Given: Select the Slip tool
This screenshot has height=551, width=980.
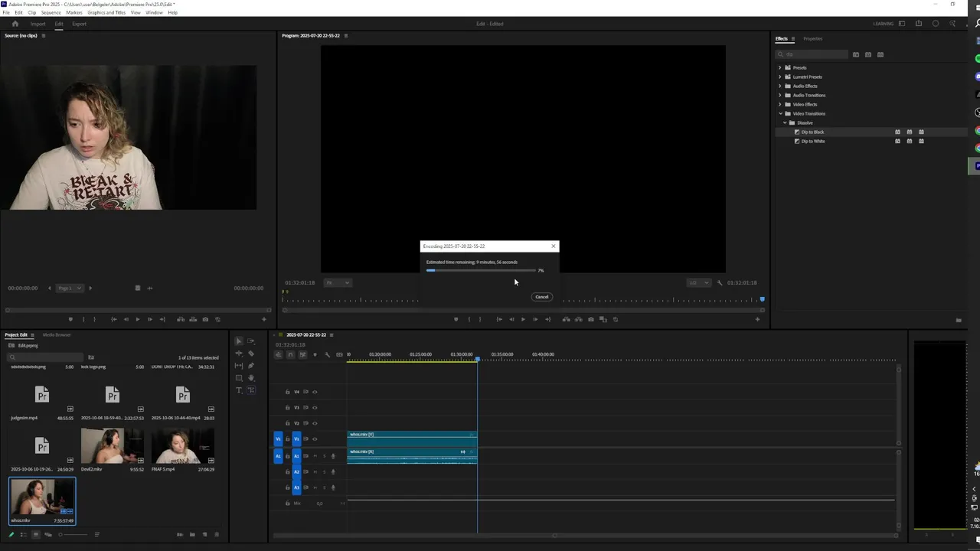Looking at the screenshot, I should [x=239, y=366].
